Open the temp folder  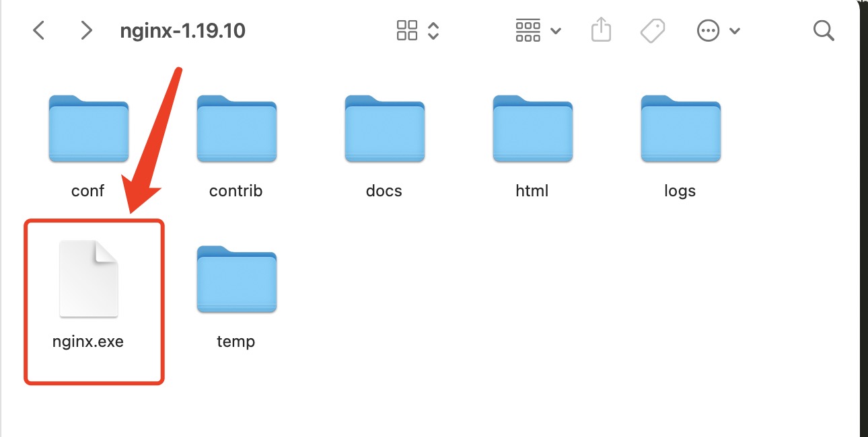tap(236, 279)
